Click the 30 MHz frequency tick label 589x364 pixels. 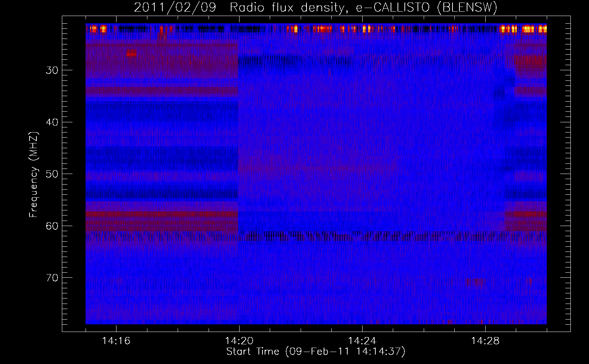pos(52,70)
